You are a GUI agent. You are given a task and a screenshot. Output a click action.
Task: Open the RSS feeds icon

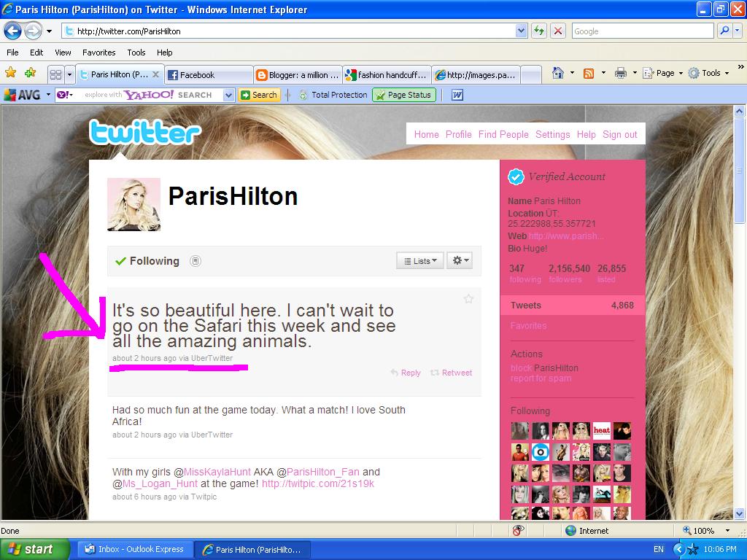589,73
